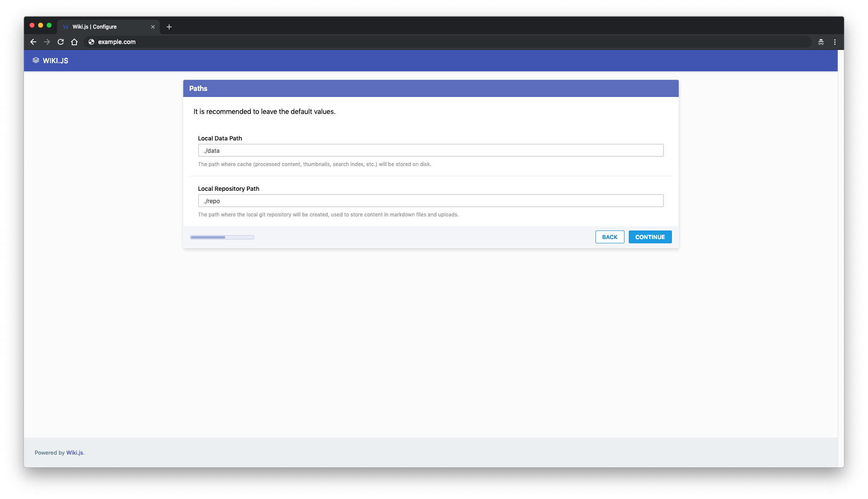The height and width of the screenshot is (499, 868).
Task: Open the browser three-dot menu
Action: [x=835, y=42]
